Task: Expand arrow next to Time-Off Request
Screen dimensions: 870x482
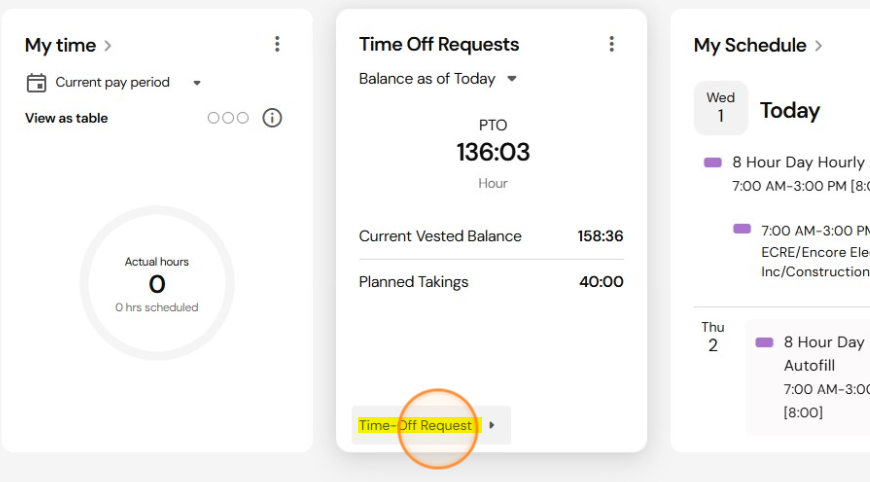Action: (x=492, y=425)
